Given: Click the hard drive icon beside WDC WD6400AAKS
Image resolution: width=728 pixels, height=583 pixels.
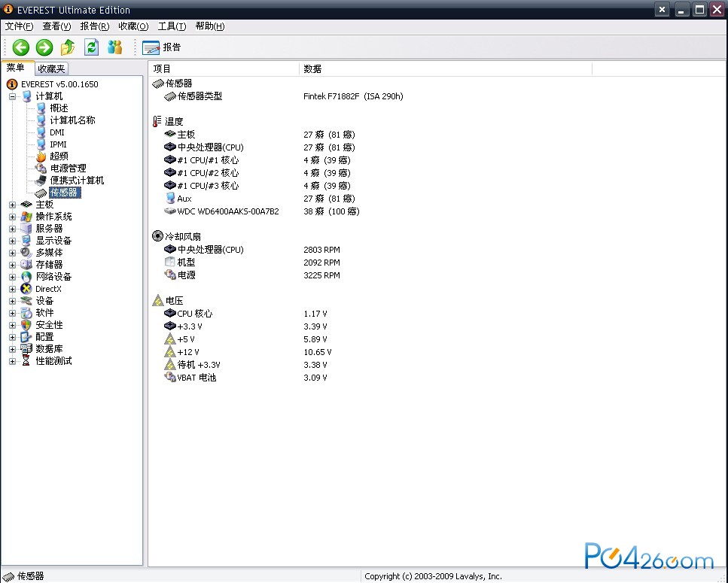Looking at the screenshot, I should 170,211.
